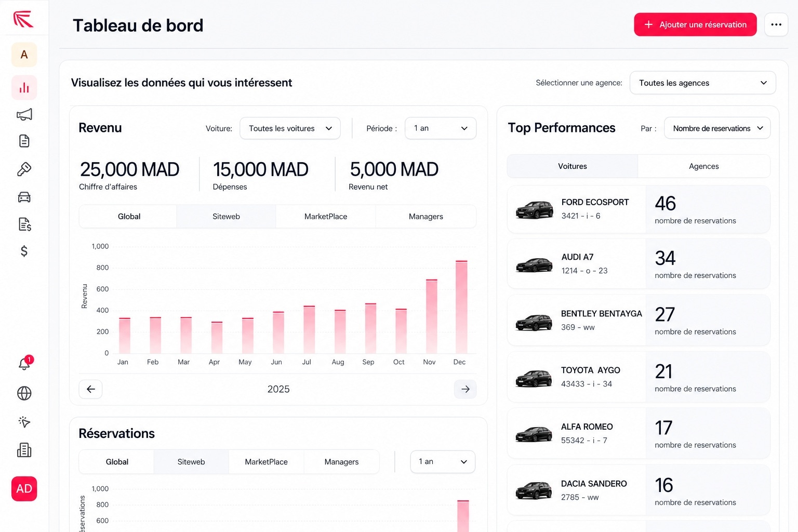
Task: Go to next year with right arrow
Action: [x=465, y=389]
